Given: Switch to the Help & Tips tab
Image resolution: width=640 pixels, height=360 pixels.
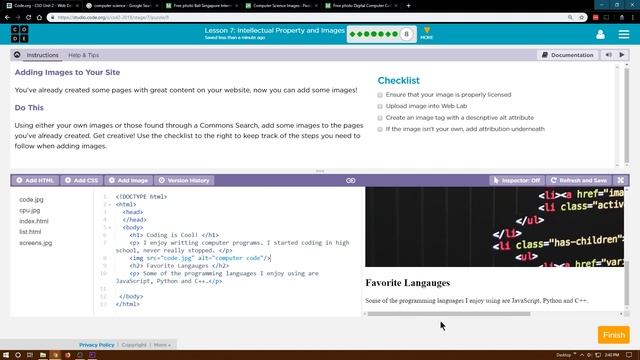Looking at the screenshot, I should tap(84, 55).
